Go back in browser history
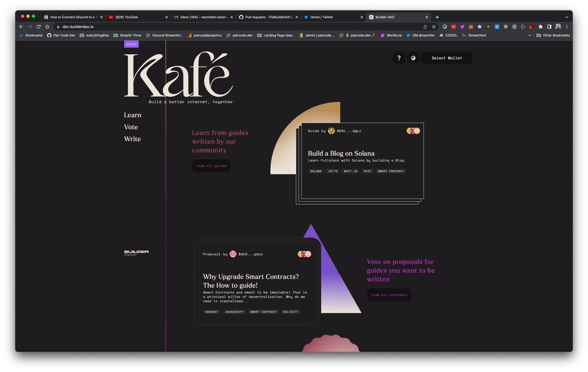 21,26
